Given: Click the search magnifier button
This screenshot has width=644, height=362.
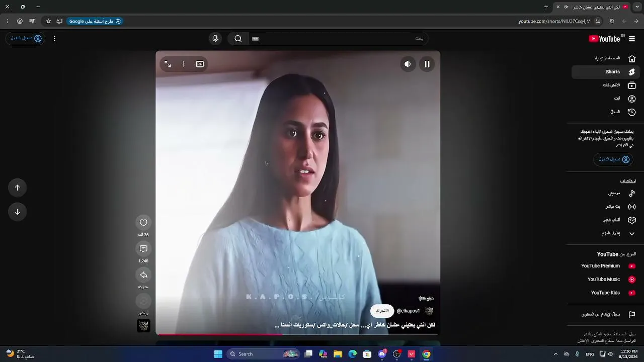Looking at the screenshot, I should [x=238, y=39].
